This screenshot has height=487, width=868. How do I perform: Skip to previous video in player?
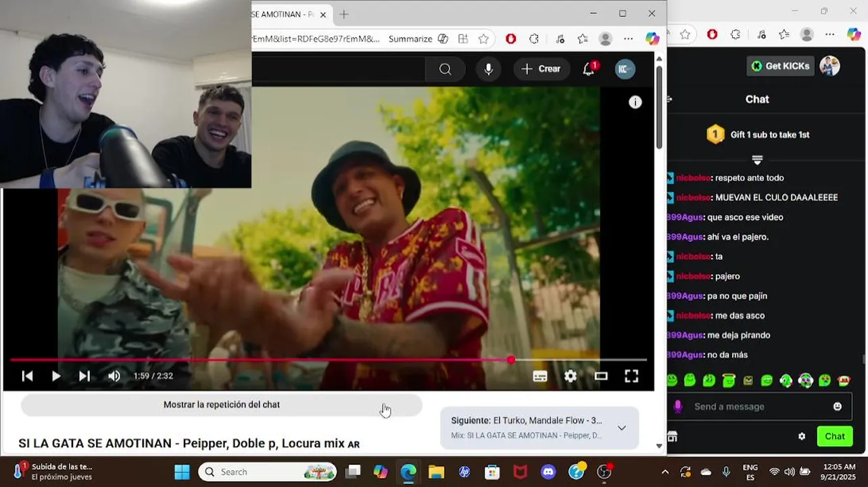coord(27,376)
